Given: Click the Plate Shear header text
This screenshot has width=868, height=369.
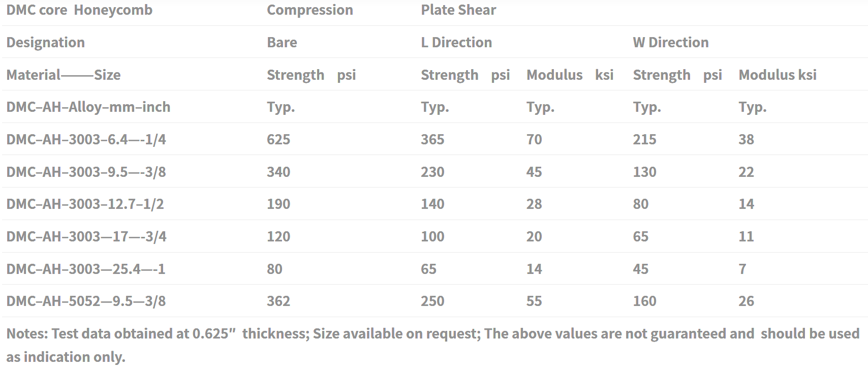Looking at the screenshot, I should [458, 10].
